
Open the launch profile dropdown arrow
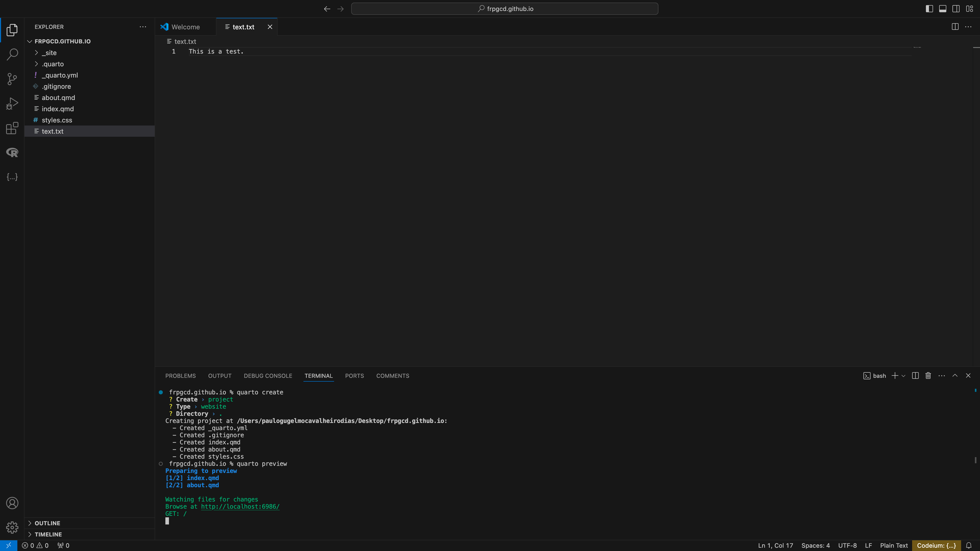(x=903, y=376)
